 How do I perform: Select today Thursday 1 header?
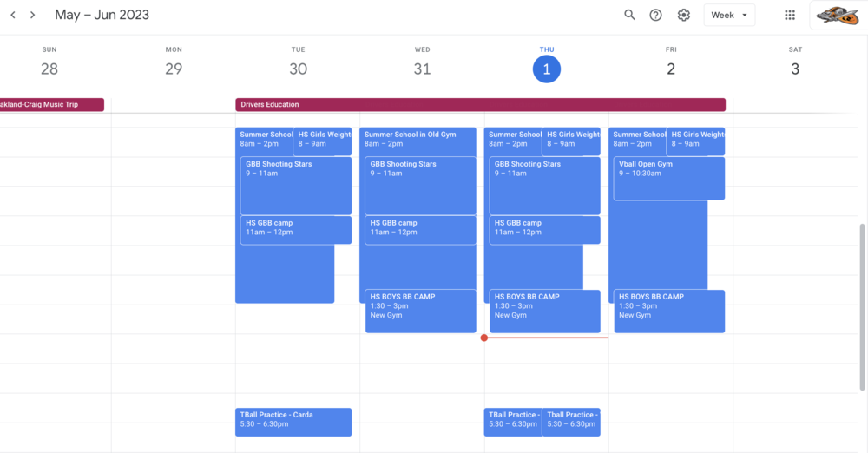pos(546,69)
